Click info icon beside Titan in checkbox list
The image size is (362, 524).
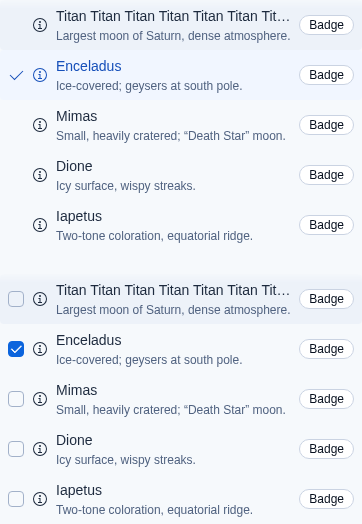40,299
